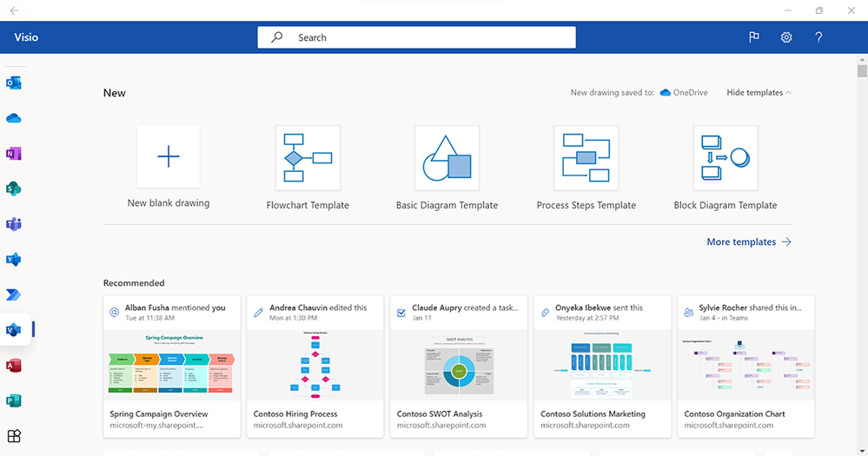Viewport: 868px width, 456px height.
Task: Click 'Mon at 1:30 PM' timestamp
Action: (294, 318)
